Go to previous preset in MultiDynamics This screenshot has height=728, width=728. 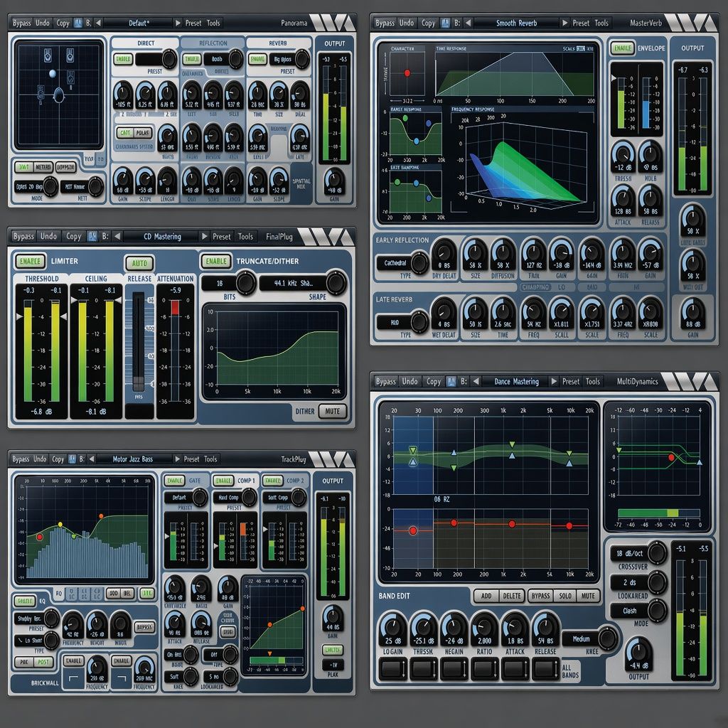[x=476, y=382]
